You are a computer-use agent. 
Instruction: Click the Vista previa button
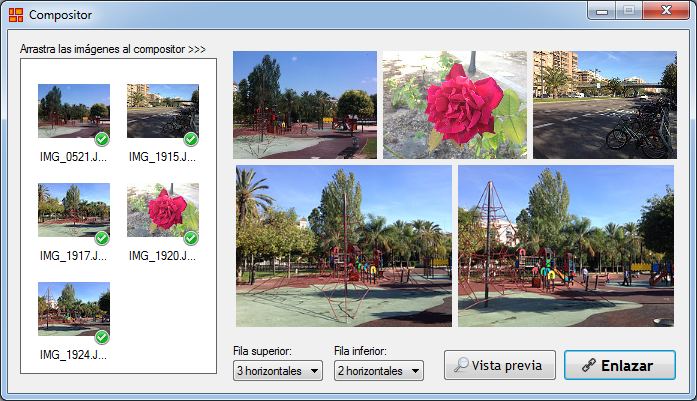click(x=500, y=365)
